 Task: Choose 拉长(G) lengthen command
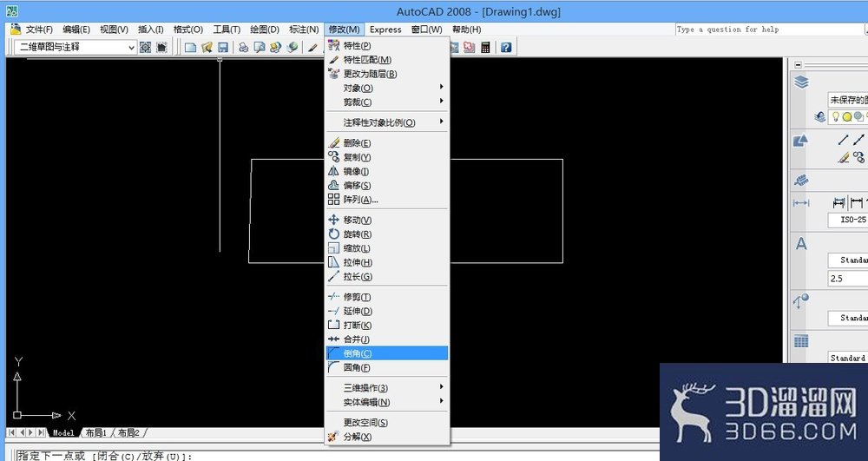[387, 276]
